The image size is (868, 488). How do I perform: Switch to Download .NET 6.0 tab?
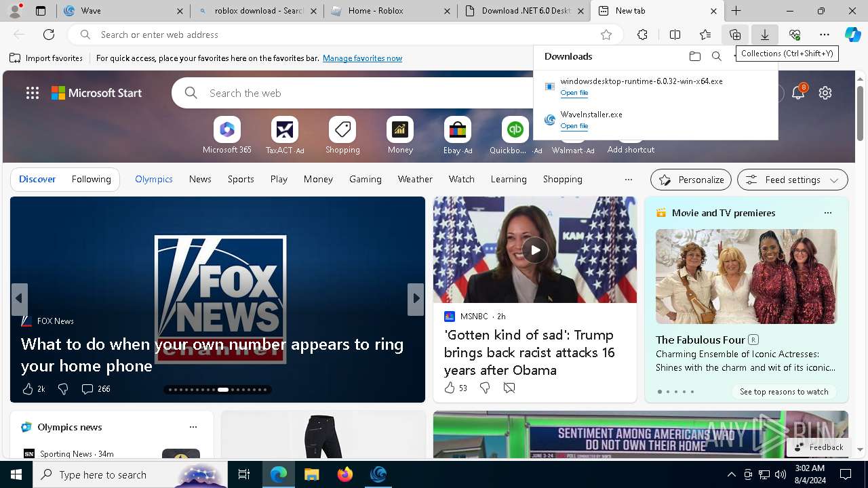tap(524, 11)
